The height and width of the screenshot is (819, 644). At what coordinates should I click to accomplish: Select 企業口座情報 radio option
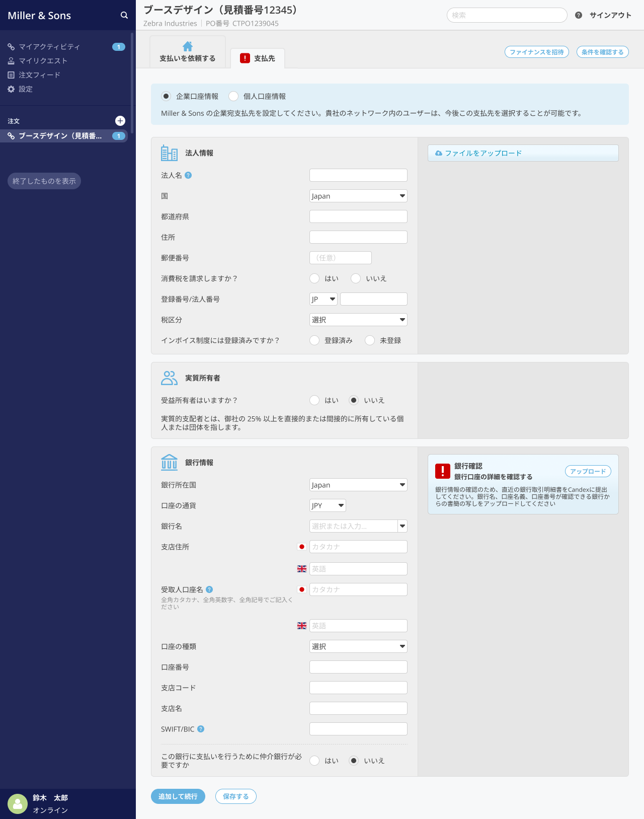point(166,96)
